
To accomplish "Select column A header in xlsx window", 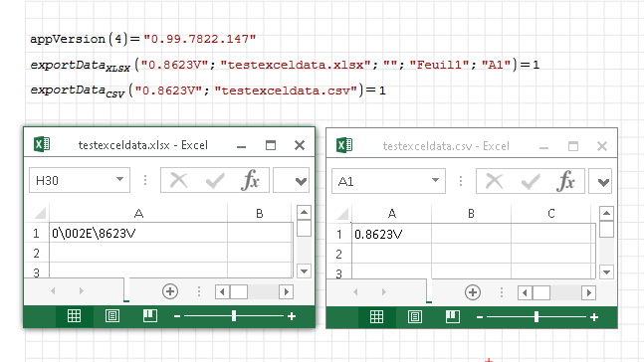I will [138, 214].
